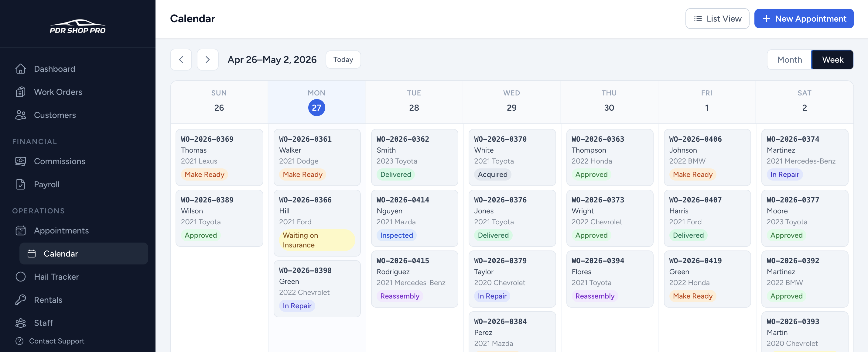Viewport: 868px width, 352px height.
Task: Click the List View list icon
Action: point(698,19)
